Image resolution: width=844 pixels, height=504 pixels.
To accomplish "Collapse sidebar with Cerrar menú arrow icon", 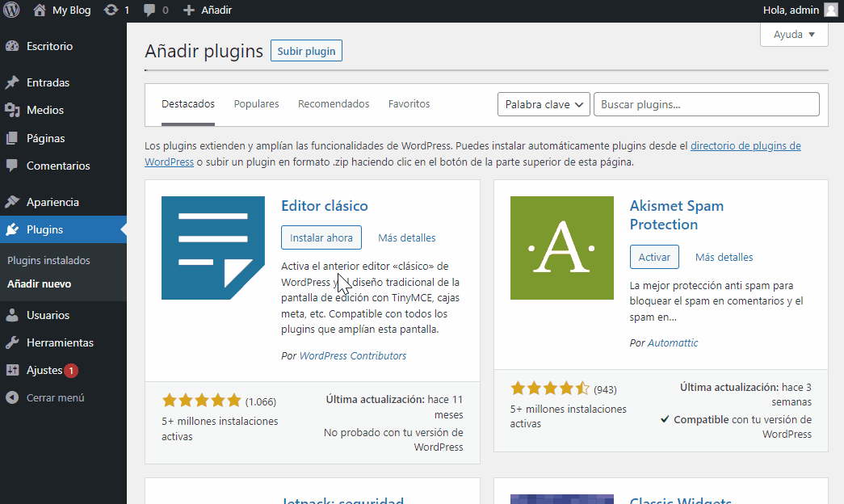I will point(12,397).
